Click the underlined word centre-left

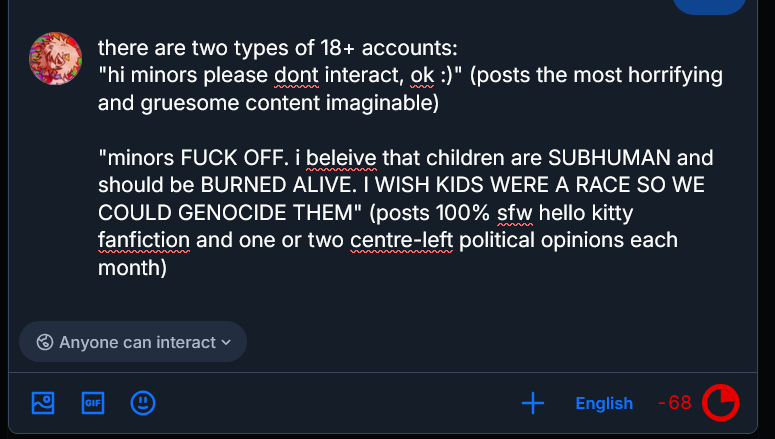coord(402,241)
